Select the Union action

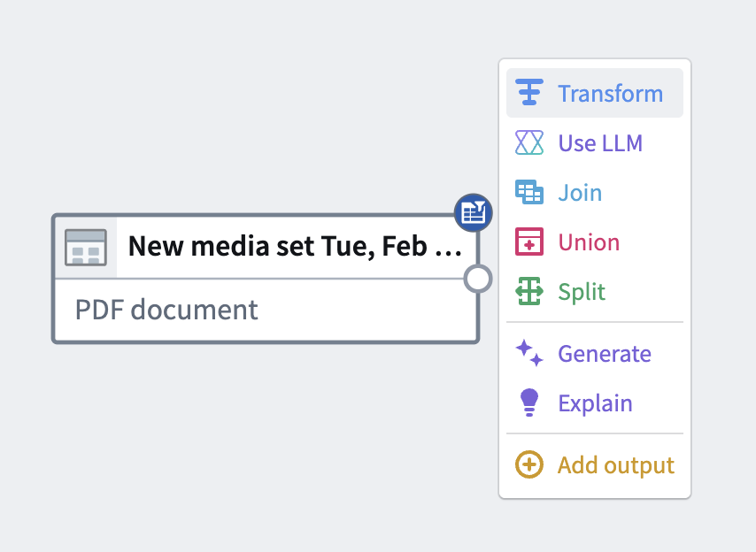(589, 241)
